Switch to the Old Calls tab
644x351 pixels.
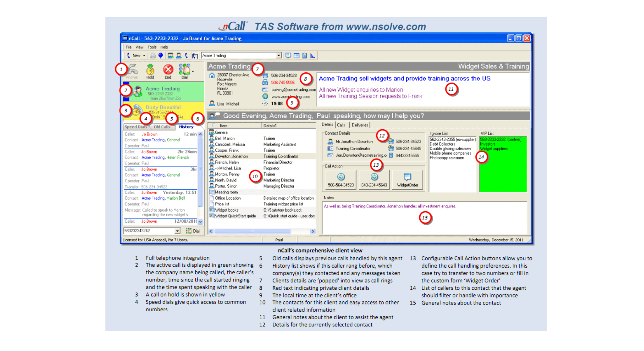point(162,127)
